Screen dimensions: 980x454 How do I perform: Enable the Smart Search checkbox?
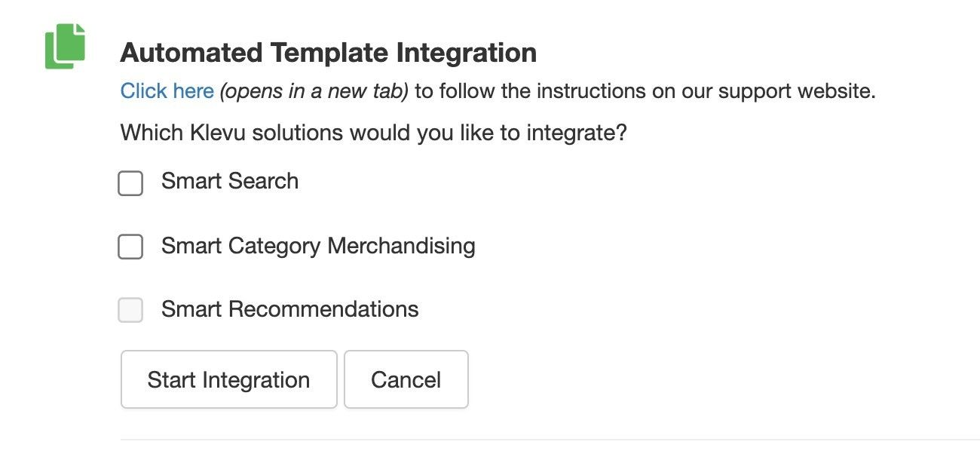tap(130, 183)
